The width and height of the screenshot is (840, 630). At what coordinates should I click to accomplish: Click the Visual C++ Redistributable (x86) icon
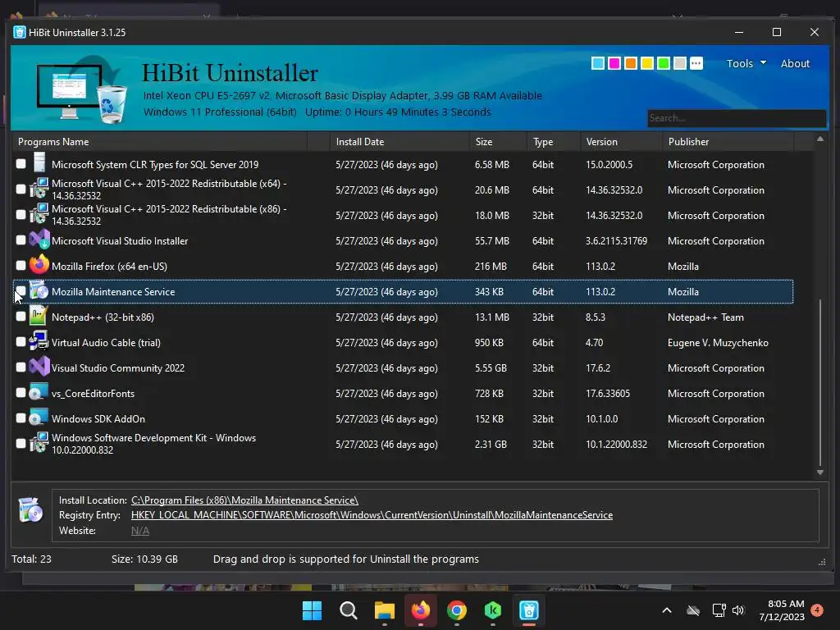[39, 214]
